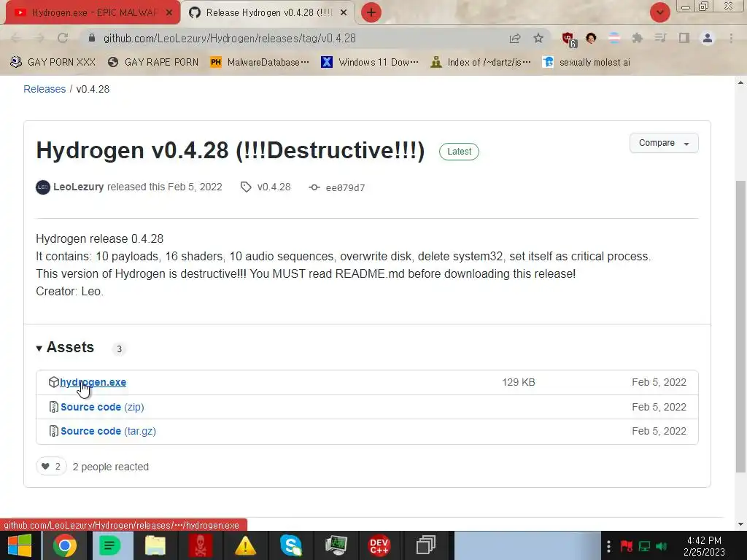This screenshot has height=560, width=747.
Task: Open the clock showing 4:42 PM
Action: coord(704,546)
